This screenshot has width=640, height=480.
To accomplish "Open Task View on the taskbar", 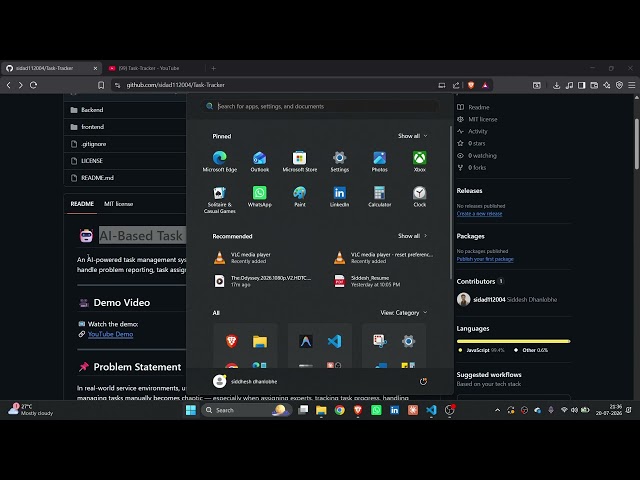I will 303,410.
